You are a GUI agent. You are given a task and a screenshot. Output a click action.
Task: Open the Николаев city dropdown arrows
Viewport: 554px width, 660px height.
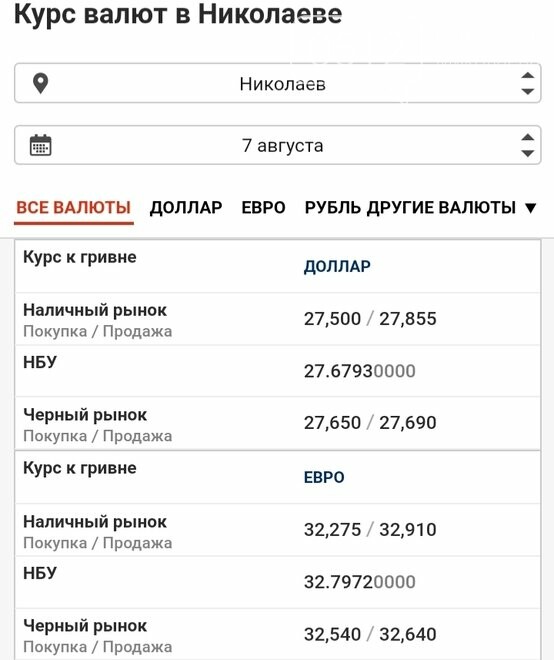(527, 83)
